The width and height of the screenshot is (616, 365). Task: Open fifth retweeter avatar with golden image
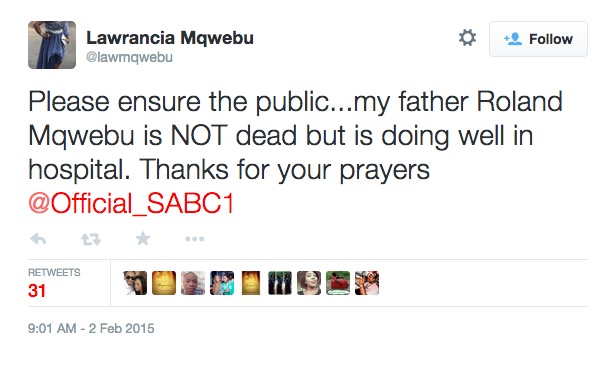click(x=251, y=283)
